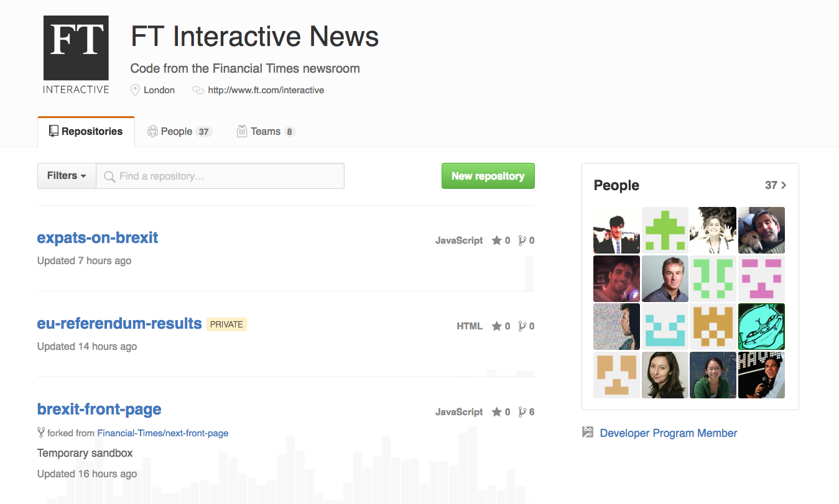Click fork icon on expats-on-brexit row
This screenshot has height=504, width=839.
point(522,241)
